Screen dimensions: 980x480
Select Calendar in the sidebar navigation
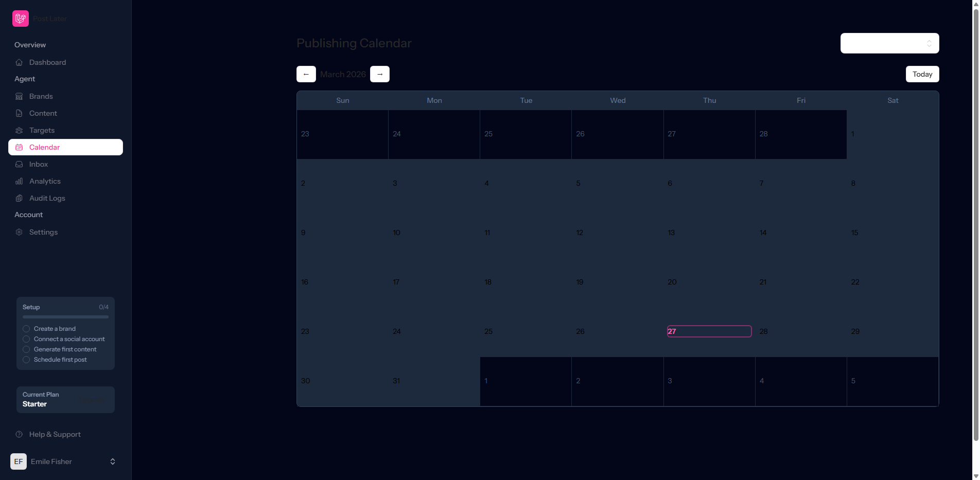65,147
